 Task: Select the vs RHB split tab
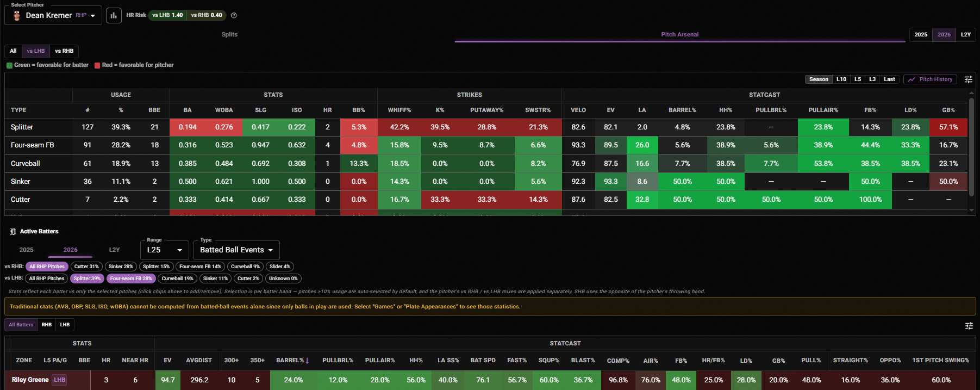click(64, 51)
